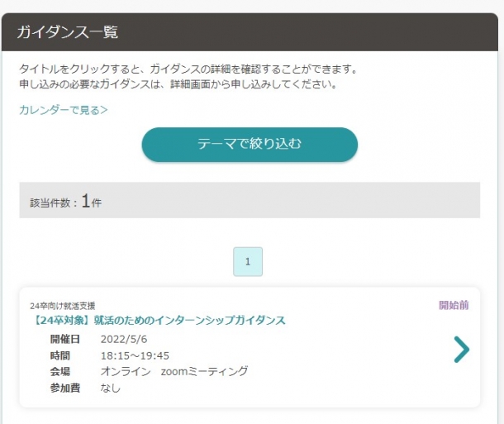Click the 開催日 field label
Screen dimensions: 504x424
pos(65,340)
